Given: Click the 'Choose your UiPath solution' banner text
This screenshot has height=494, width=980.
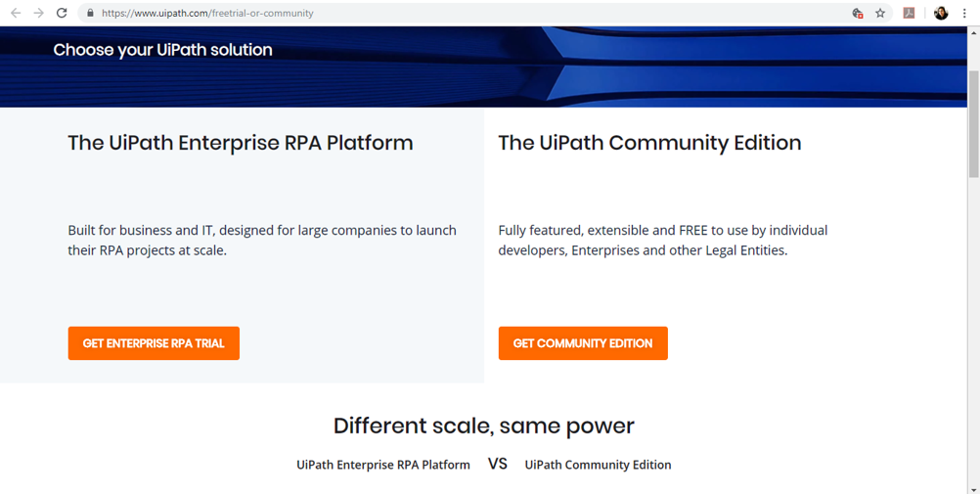Looking at the screenshot, I should (x=162, y=50).
